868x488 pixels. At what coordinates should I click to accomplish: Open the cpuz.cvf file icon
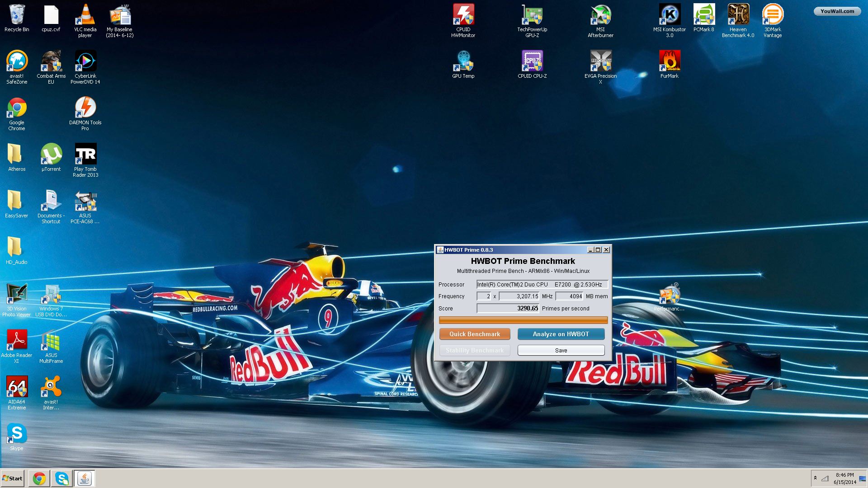point(51,18)
